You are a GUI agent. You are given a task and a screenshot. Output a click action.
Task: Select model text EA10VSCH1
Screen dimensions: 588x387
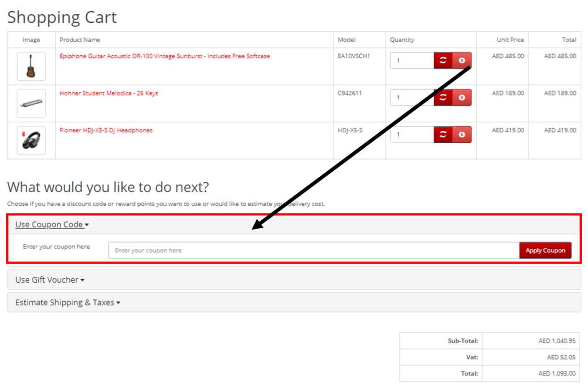[x=354, y=56]
